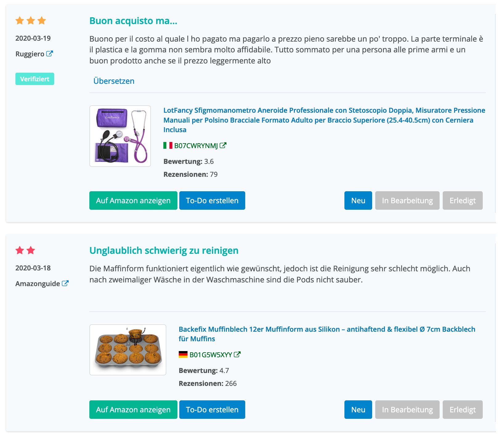Click the Backefix muffin tray thumbnail

[x=128, y=350]
